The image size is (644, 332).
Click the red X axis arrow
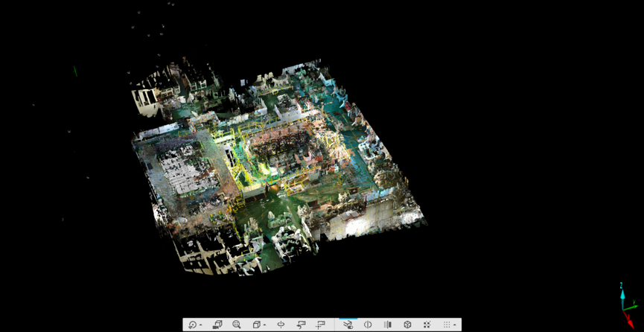pyautogui.click(x=629, y=320)
